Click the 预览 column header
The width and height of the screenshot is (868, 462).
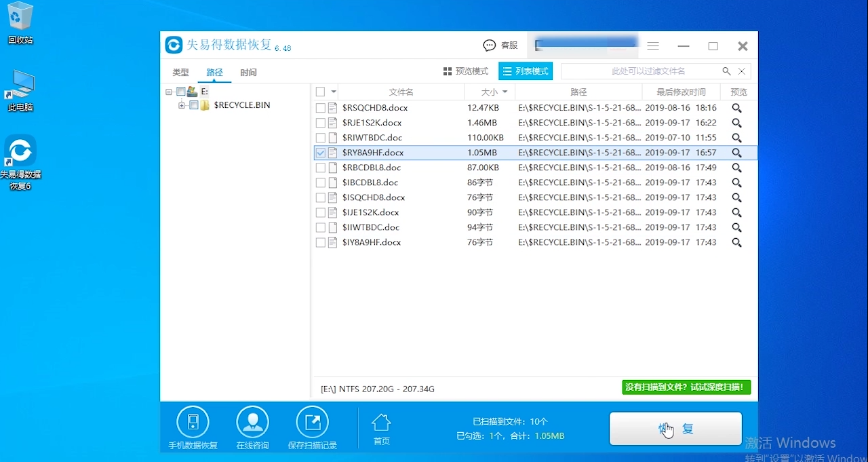tap(739, 92)
